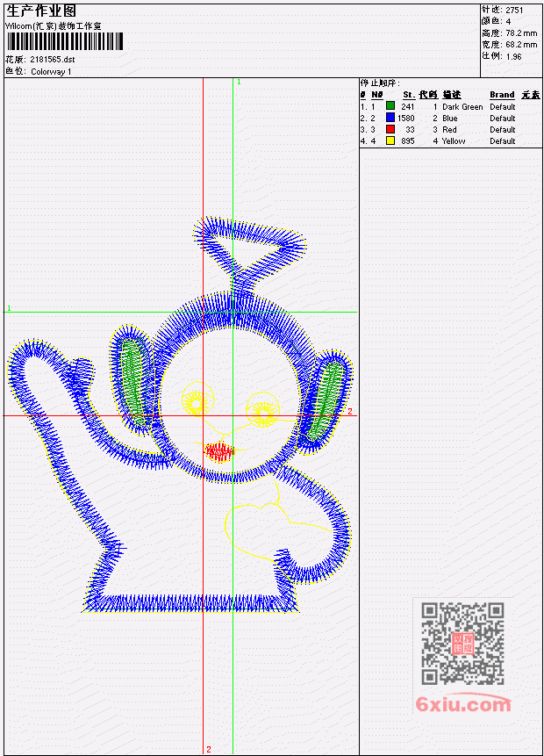Screen dimensions: 544x756
Task: Click the 'Colorway 1' text
Action: pos(51,71)
